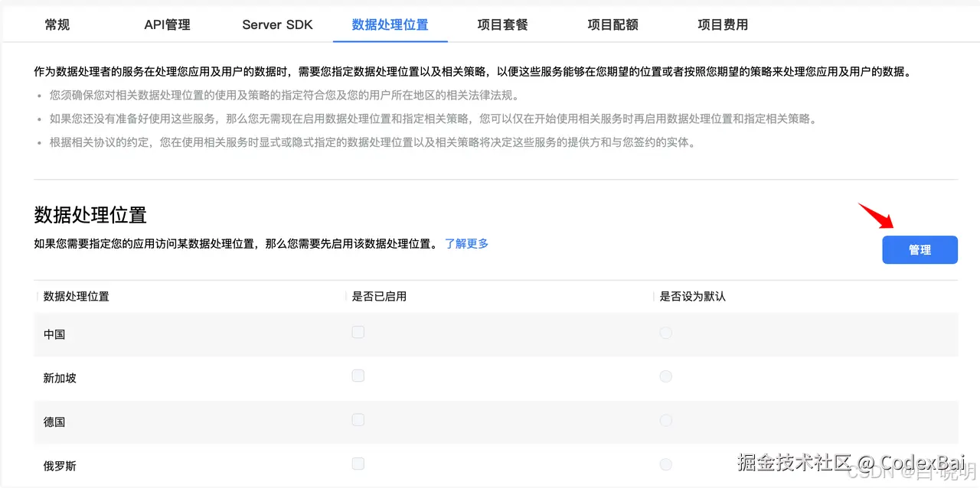Set 中国 as the default location
The width and height of the screenshot is (980, 488).
click(665, 332)
